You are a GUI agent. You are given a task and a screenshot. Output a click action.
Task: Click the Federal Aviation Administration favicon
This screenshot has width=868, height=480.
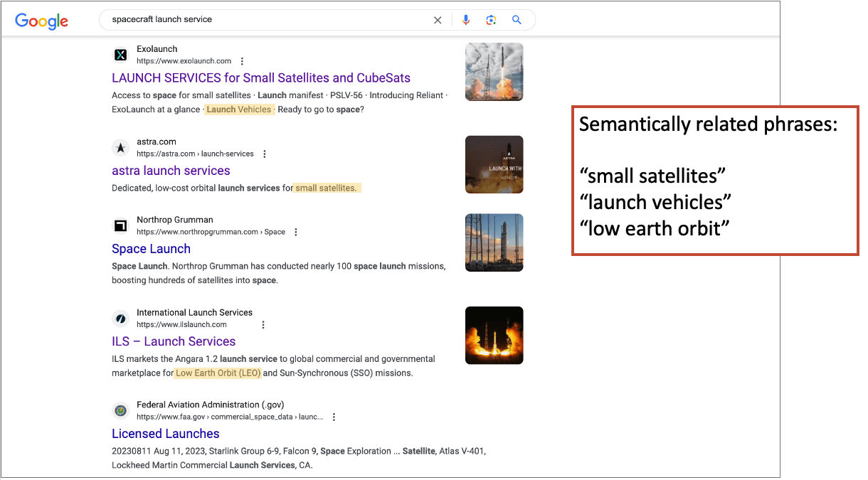(121, 410)
